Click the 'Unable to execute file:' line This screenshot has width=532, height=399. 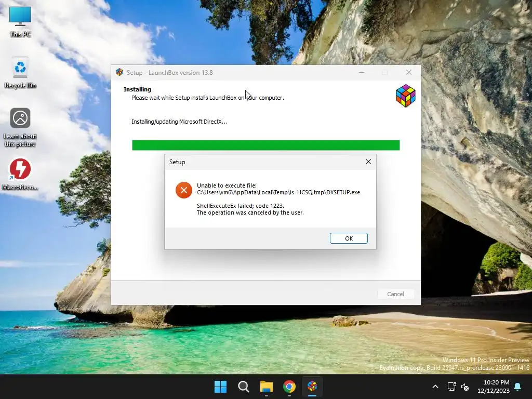click(227, 185)
